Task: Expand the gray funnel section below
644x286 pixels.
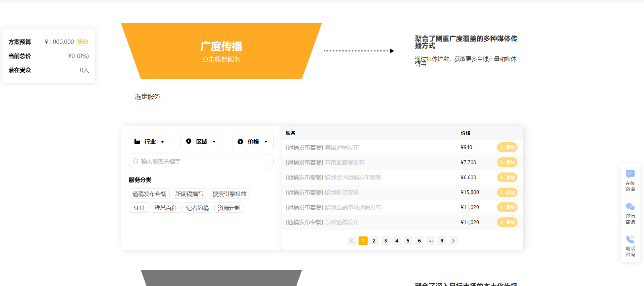Action: pyautogui.click(x=221, y=278)
